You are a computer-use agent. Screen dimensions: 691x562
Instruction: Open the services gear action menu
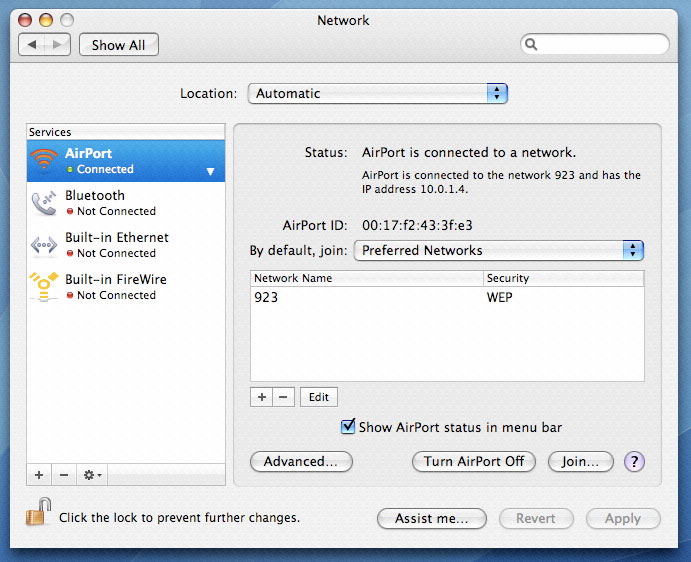click(92, 475)
